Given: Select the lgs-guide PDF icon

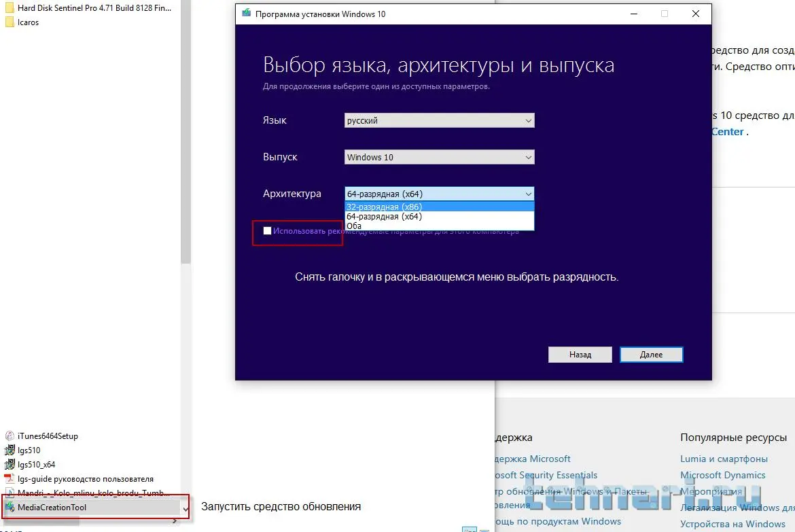Looking at the screenshot, I should [x=10, y=478].
